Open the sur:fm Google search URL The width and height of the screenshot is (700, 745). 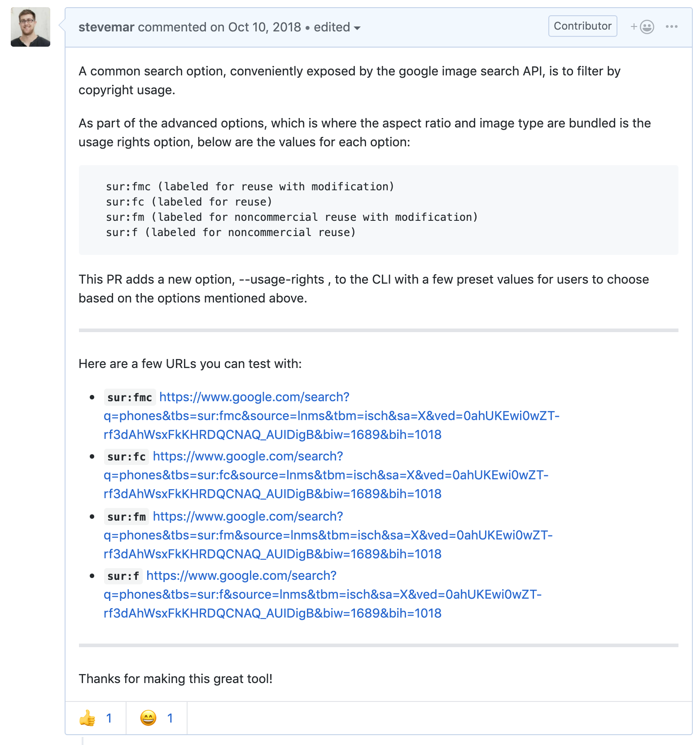pyautogui.click(x=328, y=535)
